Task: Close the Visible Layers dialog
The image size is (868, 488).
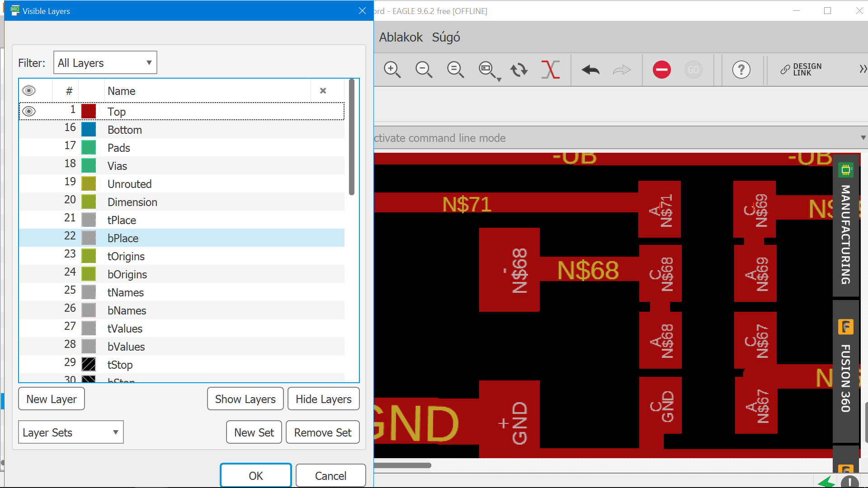Action: [362, 10]
